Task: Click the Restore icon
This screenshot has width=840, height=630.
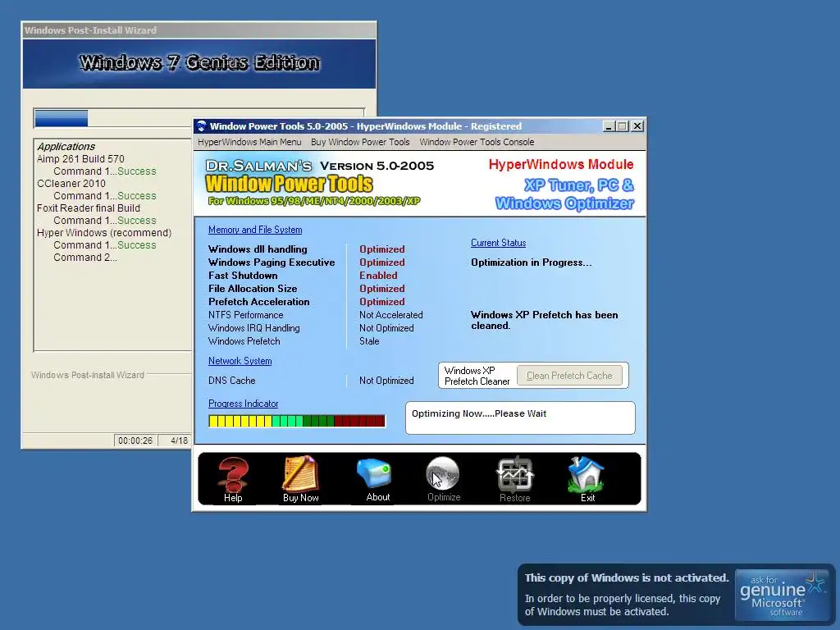Action: (514, 474)
